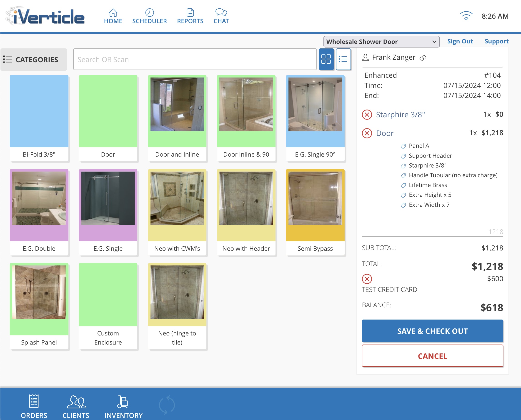Viewport: 521px width, 420px height.
Task: Open the Orders section
Action: (x=34, y=406)
